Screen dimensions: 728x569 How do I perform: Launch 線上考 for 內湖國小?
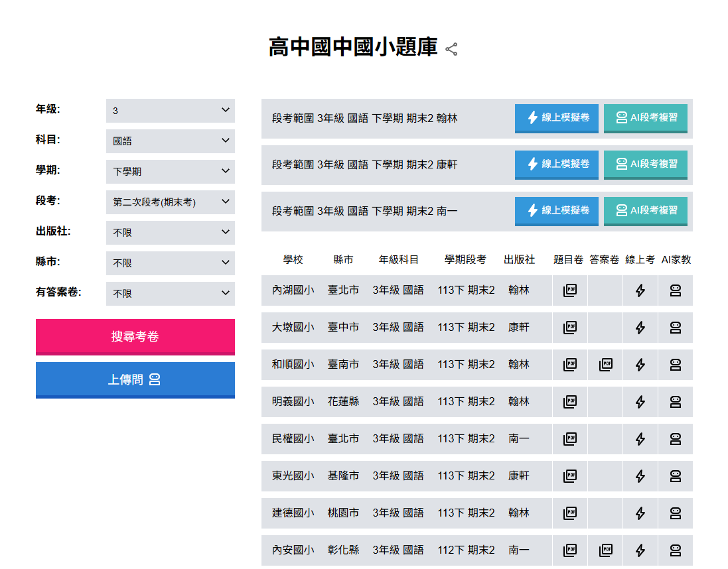coord(639,290)
